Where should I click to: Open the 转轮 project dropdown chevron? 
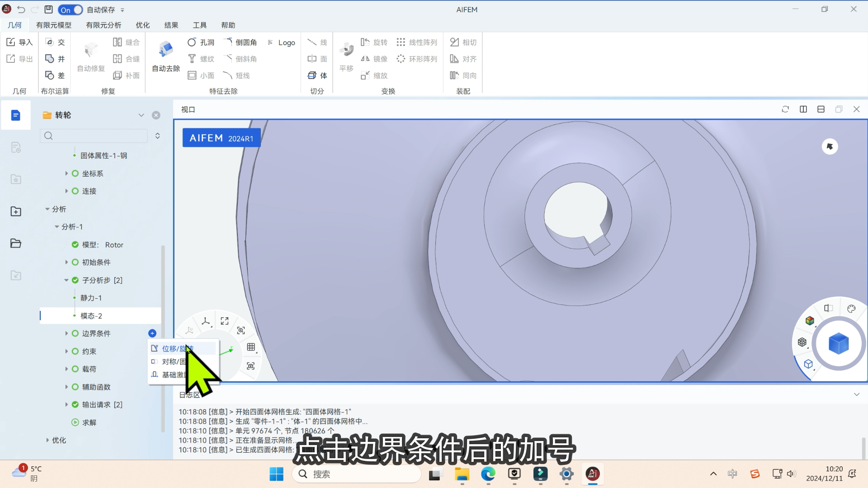[x=141, y=115]
